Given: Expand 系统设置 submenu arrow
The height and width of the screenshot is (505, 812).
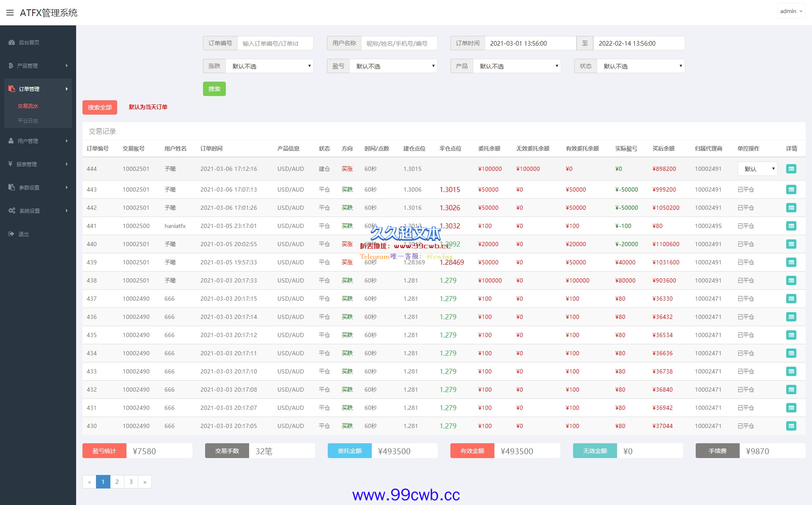Looking at the screenshot, I should pyautogui.click(x=67, y=211).
